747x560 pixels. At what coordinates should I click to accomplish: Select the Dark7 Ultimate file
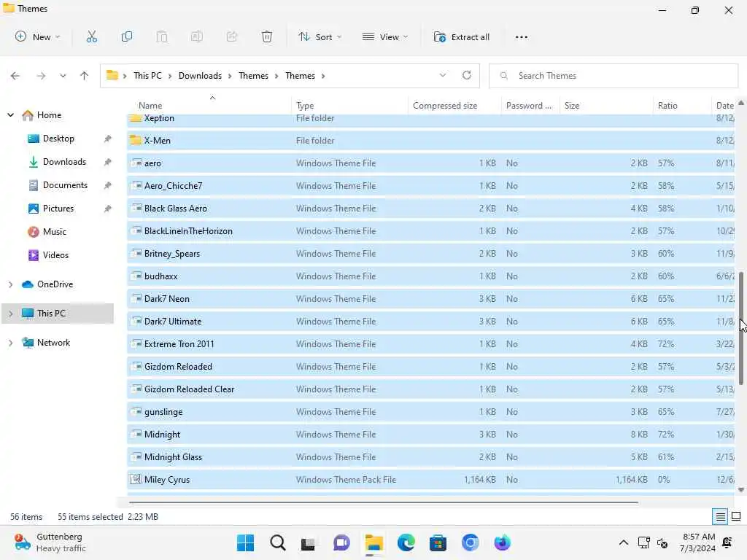[430, 321]
